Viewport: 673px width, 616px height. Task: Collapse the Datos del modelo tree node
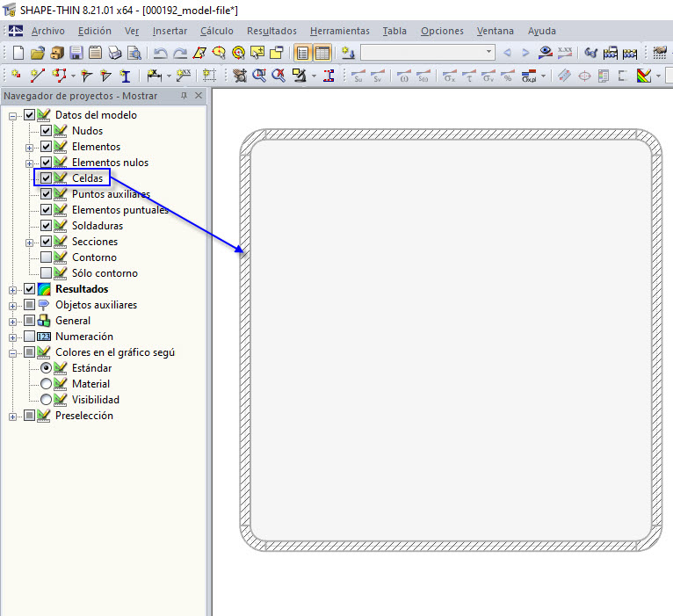pyautogui.click(x=13, y=116)
